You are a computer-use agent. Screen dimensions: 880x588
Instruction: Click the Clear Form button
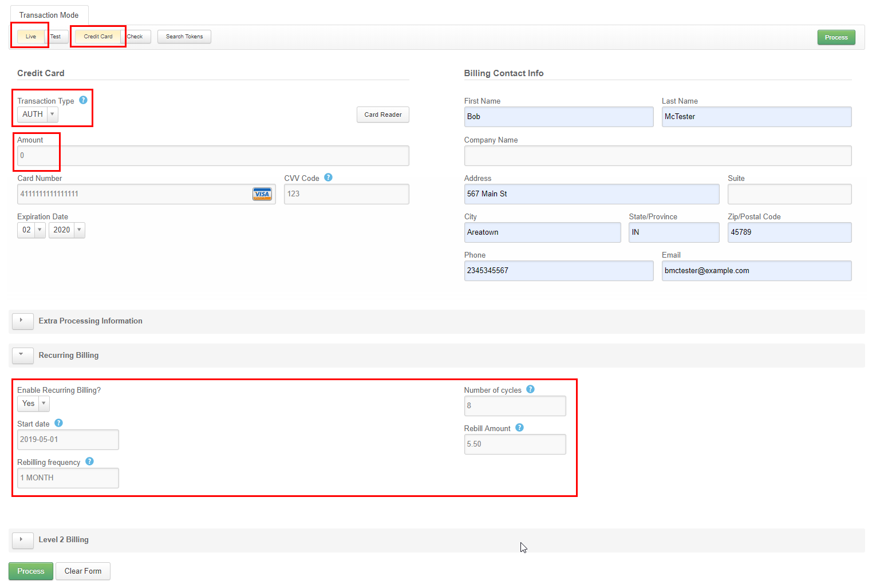83,571
